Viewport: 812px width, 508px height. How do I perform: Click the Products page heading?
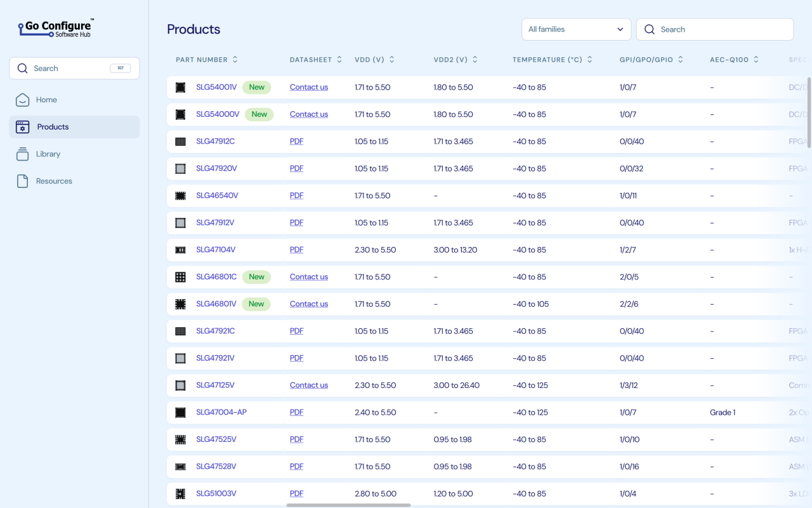coord(193,29)
